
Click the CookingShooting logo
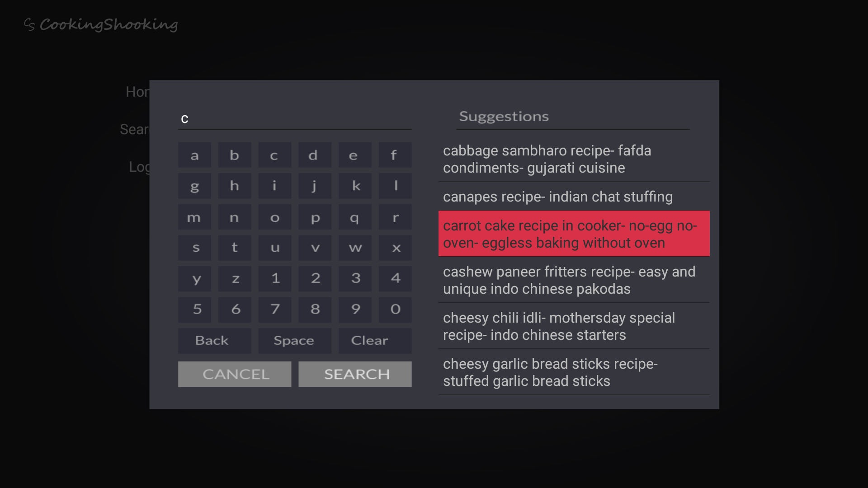(101, 24)
